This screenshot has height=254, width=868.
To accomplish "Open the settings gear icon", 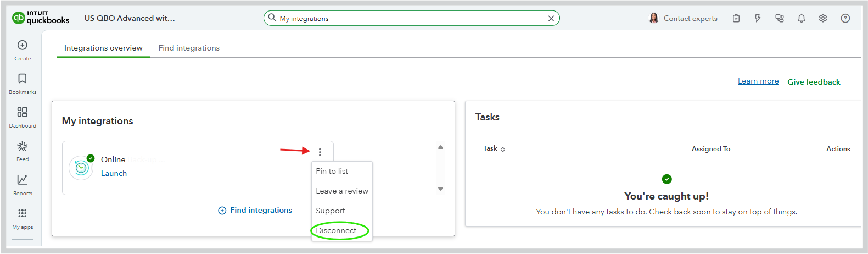I will point(823,18).
